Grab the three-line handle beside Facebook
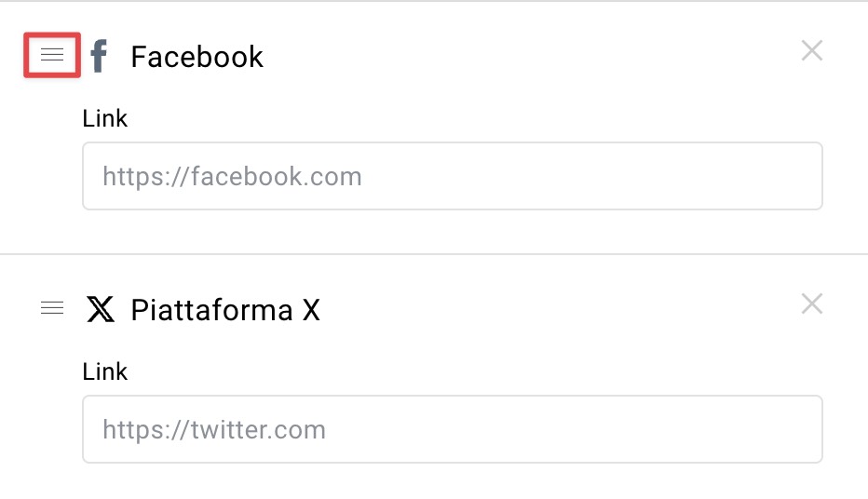868x499 pixels. [52, 55]
